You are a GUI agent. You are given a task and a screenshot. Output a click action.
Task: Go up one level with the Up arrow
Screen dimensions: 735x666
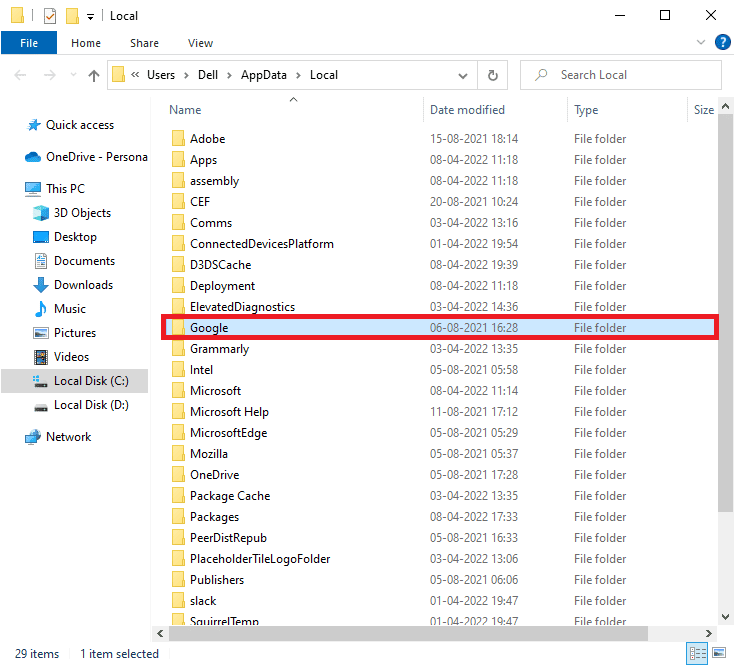click(94, 75)
